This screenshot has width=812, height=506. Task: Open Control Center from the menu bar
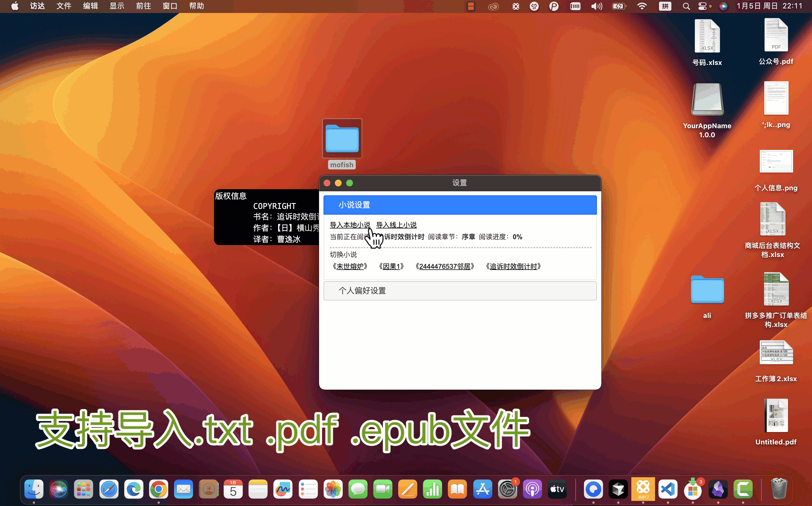[703, 6]
